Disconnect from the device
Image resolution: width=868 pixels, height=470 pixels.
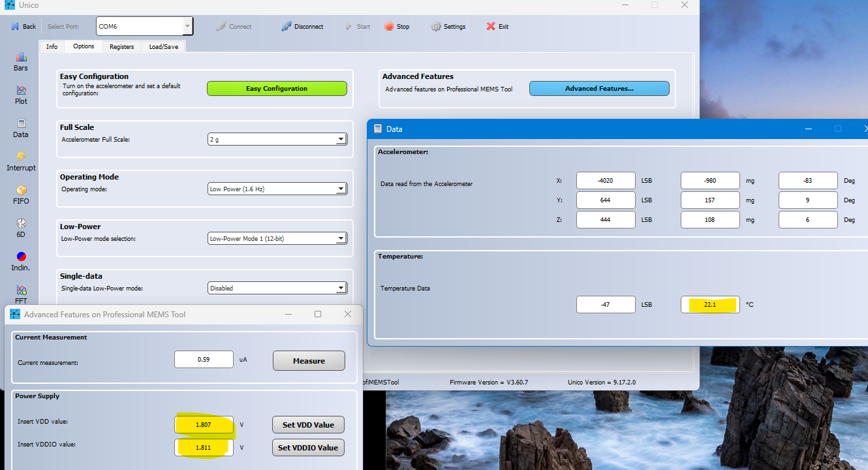302,26
